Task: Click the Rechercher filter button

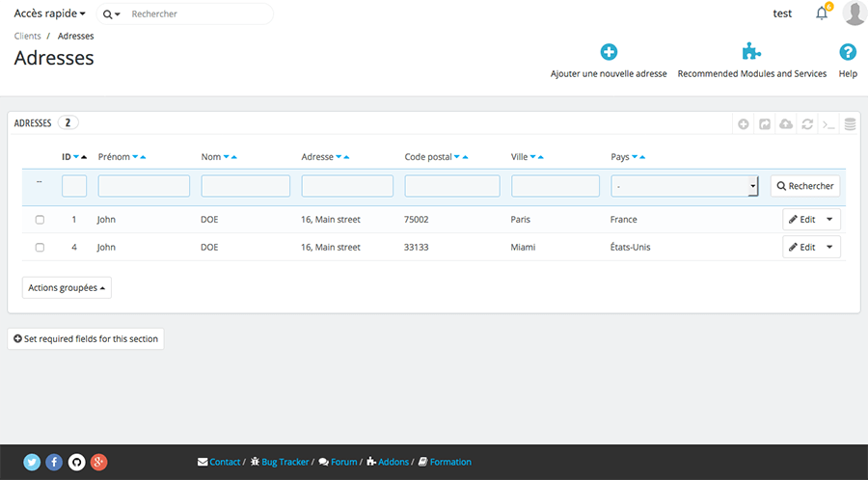Action: pyautogui.click(x=804, y=186)
